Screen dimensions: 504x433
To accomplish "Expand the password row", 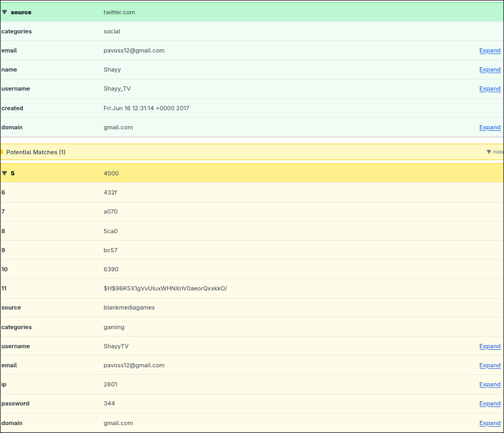I will 490,404.
